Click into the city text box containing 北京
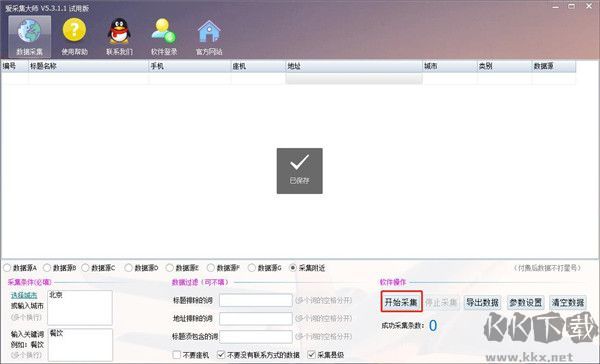Image resolution: width=600 pixels, height=364 pixels. pos(80,307)
